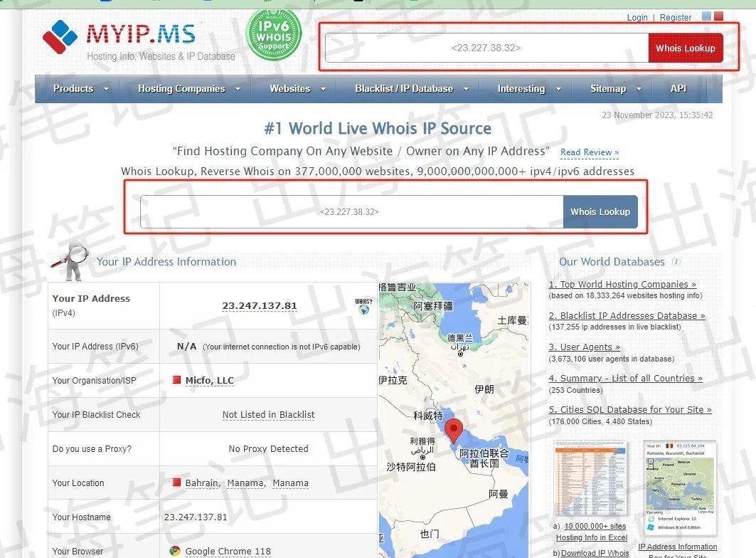The width and height of the screenshot is (756, 558).
Task: Click the 23.247.137.81 IP address link
Action: tap(260, 306)
